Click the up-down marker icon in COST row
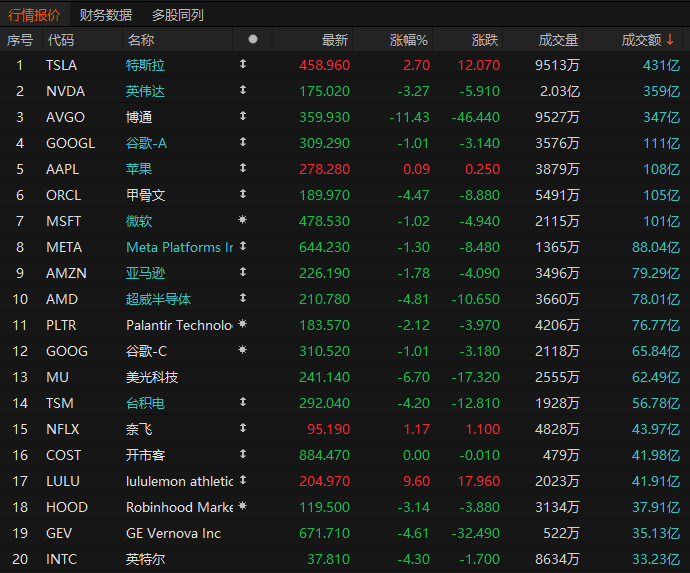The image size is (690, 573). coord(242,454)
